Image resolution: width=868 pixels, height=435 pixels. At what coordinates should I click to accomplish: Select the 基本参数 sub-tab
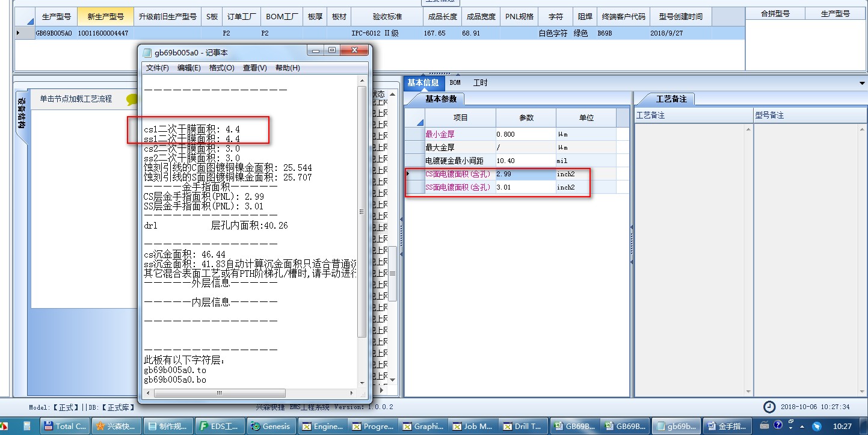441,99
